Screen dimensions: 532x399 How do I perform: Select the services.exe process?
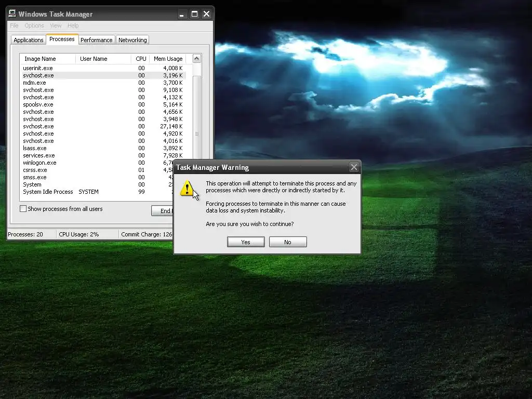(x=104, y=155)
